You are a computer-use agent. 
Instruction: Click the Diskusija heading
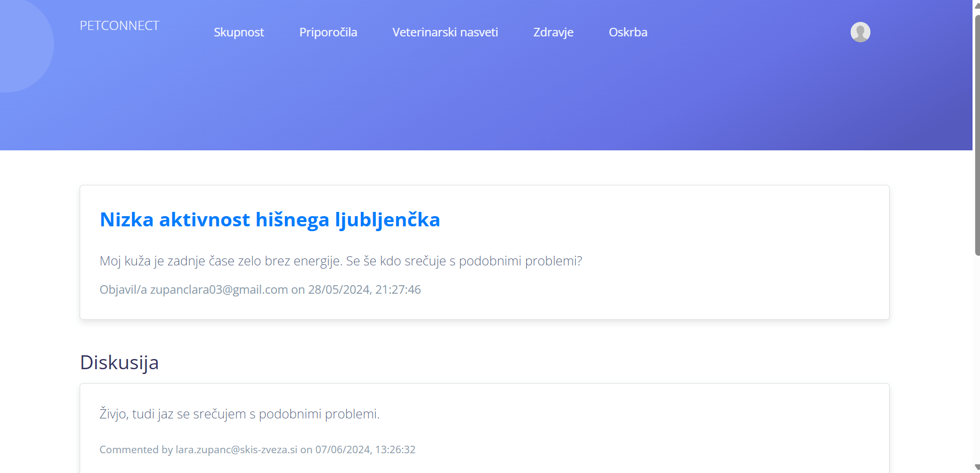pyautogui.click(x=119, y=362)
